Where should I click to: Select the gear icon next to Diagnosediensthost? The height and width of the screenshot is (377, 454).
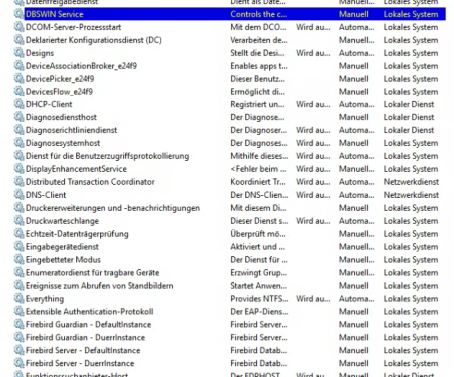(19, 117)
